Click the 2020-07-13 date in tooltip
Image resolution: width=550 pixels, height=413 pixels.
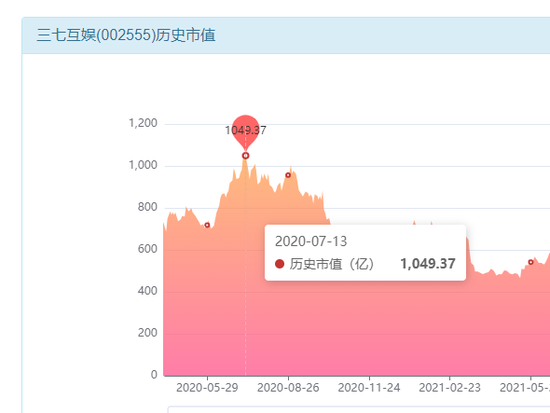[311, 241]
